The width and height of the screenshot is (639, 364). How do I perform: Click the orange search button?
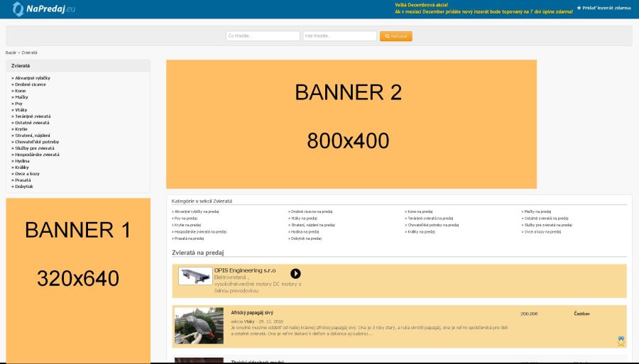tap(395, 36)
